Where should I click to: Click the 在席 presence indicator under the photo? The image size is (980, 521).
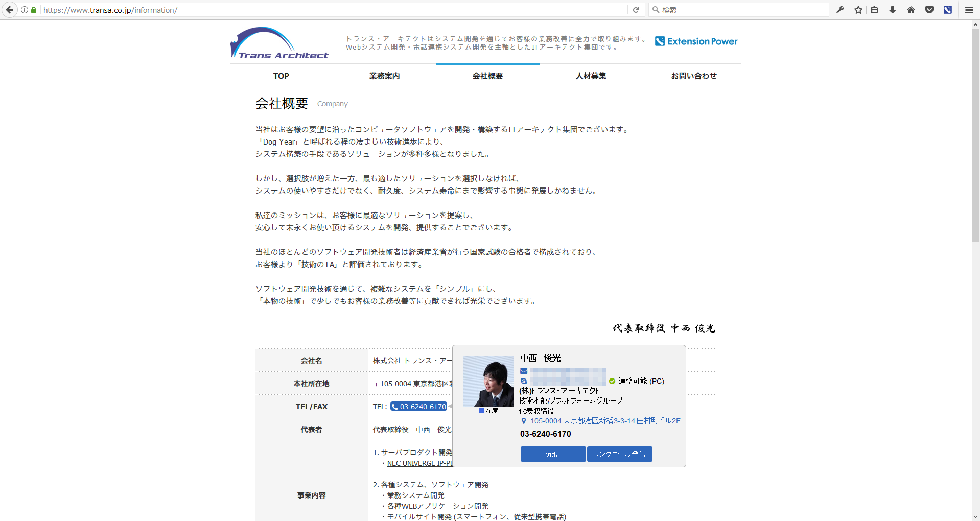pyautogui.click(x=488, y=410)
